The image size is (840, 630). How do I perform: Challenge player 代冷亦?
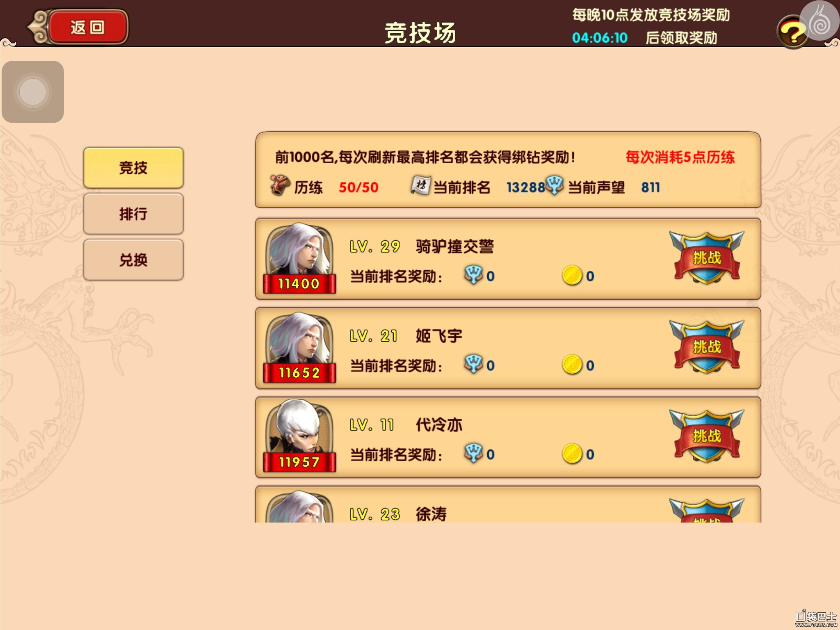[x=707, y=436]
